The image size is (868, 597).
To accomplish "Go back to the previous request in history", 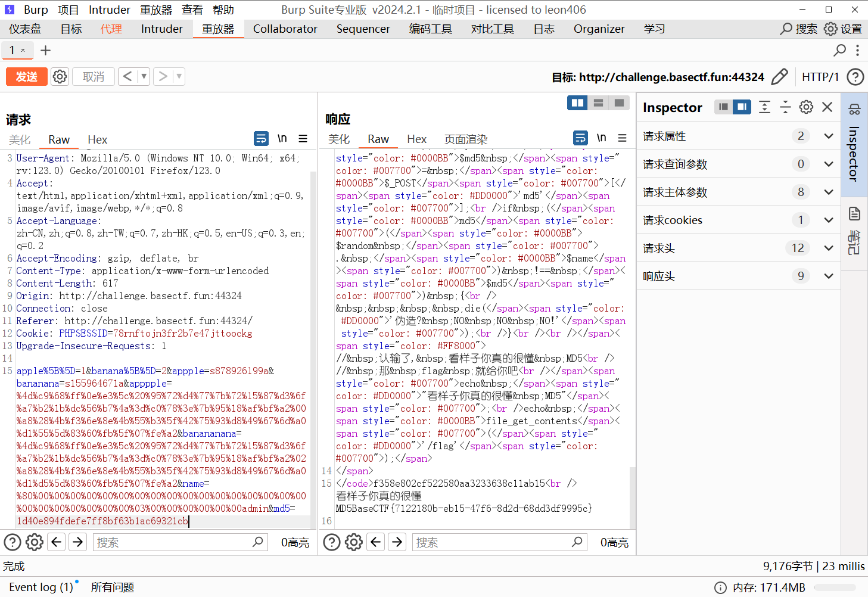I will (x=127, y=76).
